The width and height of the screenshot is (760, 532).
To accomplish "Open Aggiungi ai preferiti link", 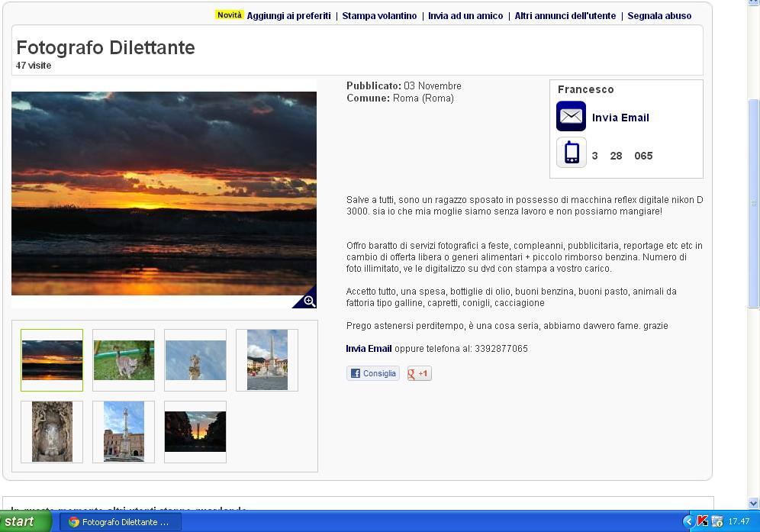I will pyautogui.click(x=289, y=15).
